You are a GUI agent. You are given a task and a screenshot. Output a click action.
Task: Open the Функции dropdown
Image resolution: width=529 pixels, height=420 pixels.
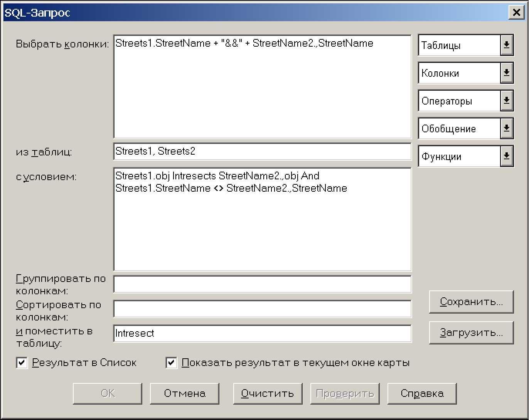point(506,157)
